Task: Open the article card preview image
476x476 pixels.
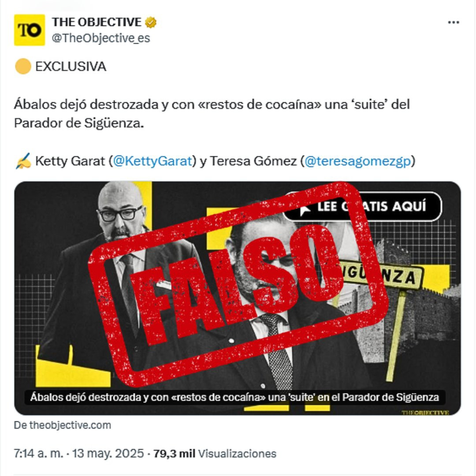Action: point(238,298)
